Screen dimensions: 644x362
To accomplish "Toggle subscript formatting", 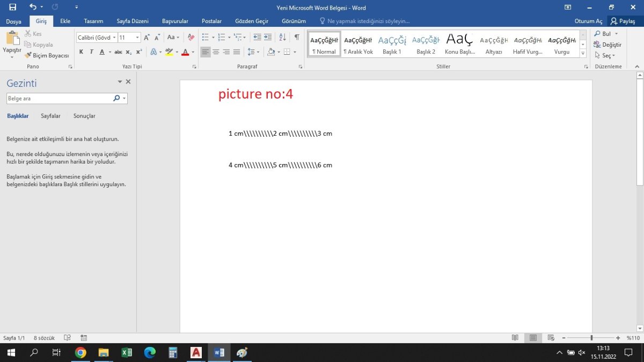I will pyautogui.click(x=129, y=52).
